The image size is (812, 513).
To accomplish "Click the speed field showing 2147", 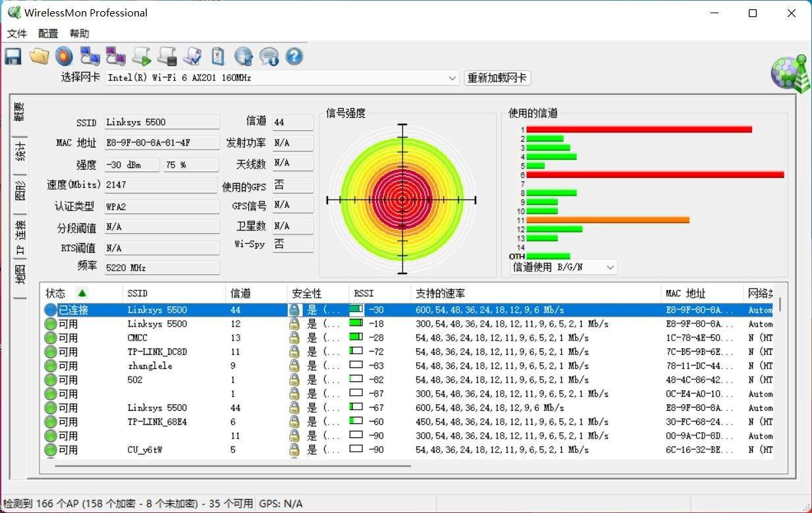I will pyautogui.click(x=161, y=185).
